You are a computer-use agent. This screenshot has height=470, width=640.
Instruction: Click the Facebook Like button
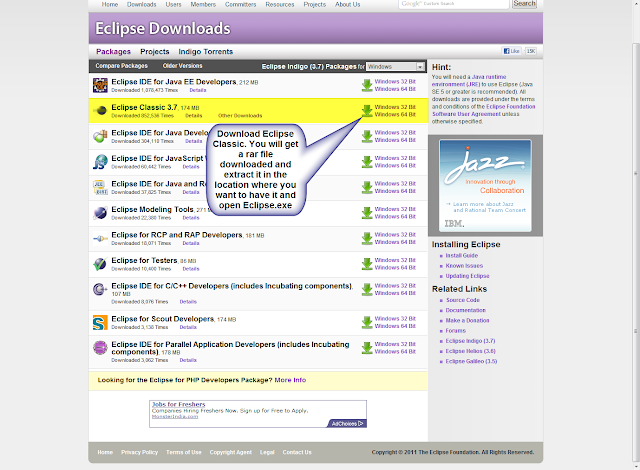pos(511,51)
